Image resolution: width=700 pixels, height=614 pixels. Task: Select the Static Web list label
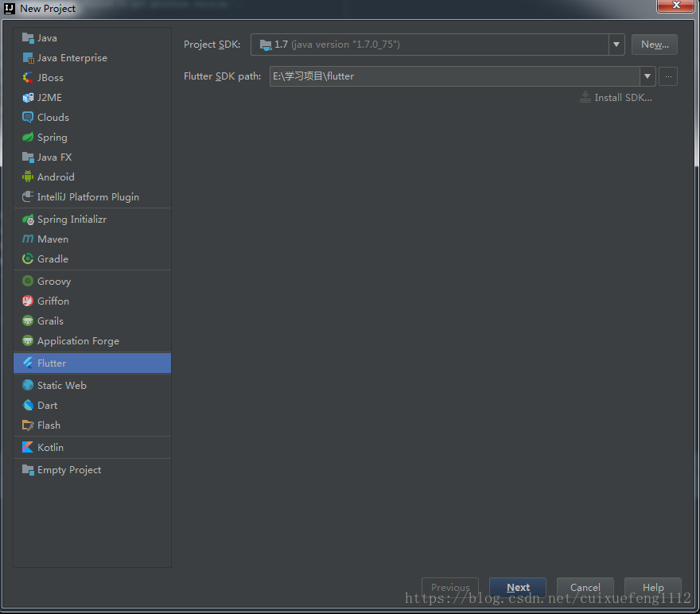coord(62,385)
